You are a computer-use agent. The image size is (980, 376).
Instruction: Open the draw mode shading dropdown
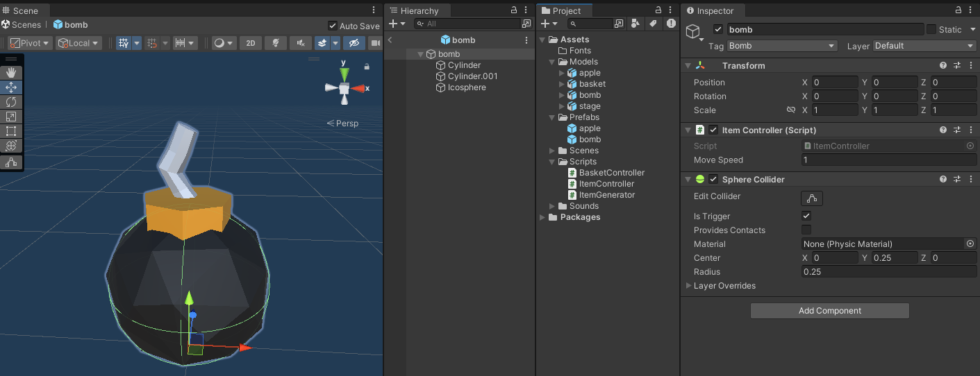coord(224,43)
